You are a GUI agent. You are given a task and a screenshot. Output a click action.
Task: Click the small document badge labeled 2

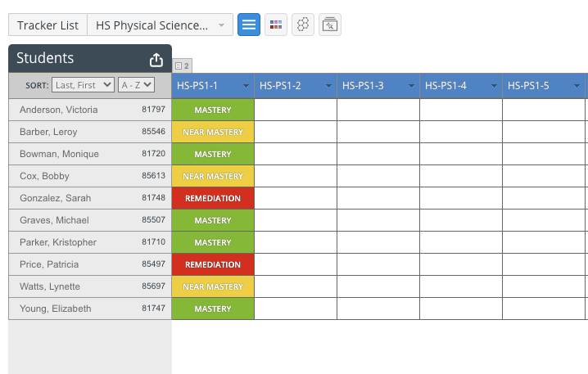[x=183, y=66]
